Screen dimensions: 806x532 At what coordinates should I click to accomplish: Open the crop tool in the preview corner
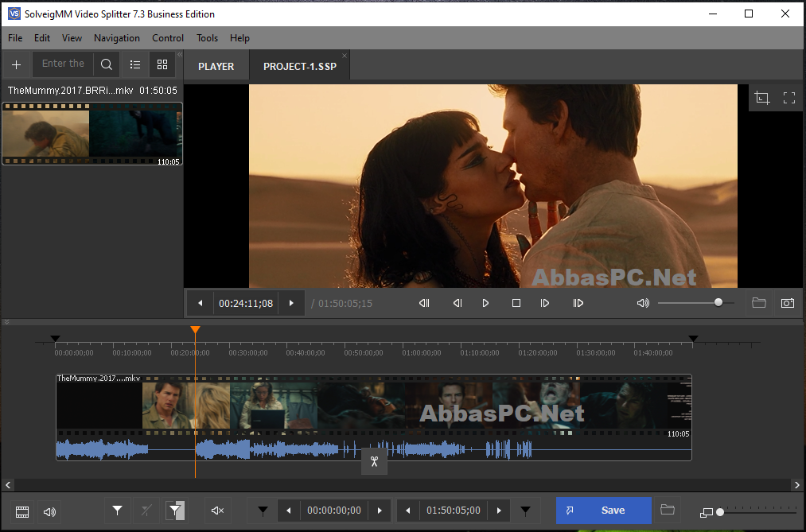pos(761,98)
